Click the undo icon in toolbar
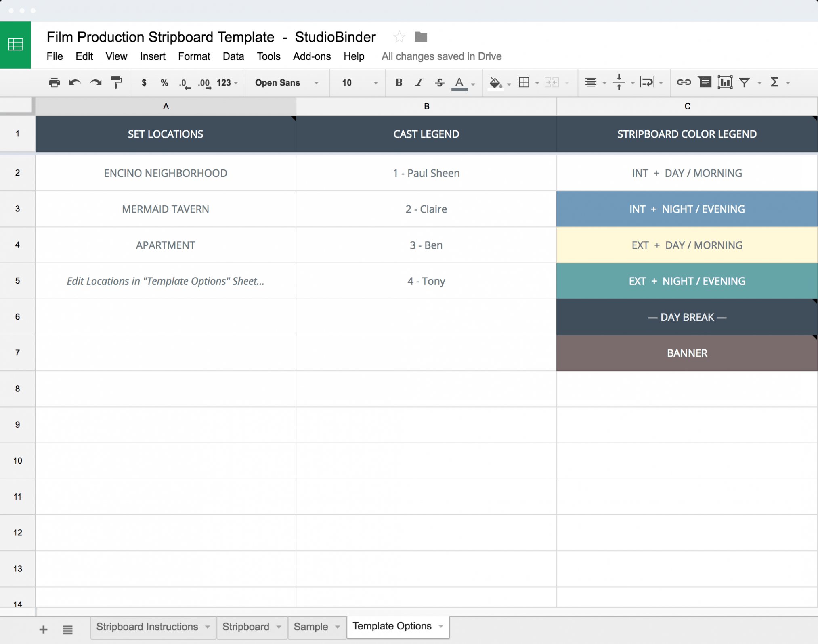 tap(74, 82)
